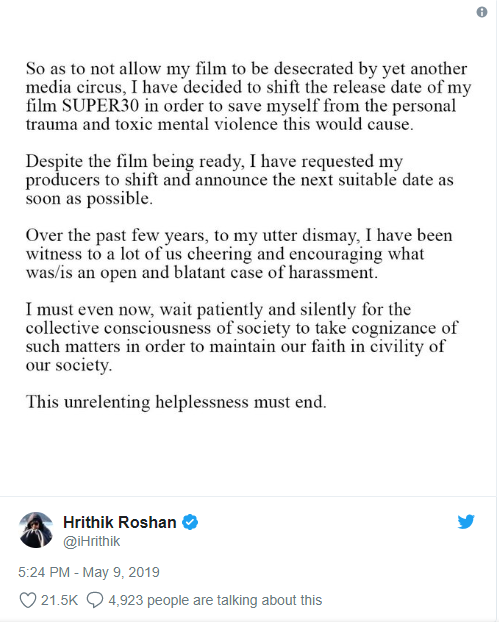This screenshot has width=499, height=622.
Task: Select the paragraph starting 'I must even now'
Action: (242, 337)
